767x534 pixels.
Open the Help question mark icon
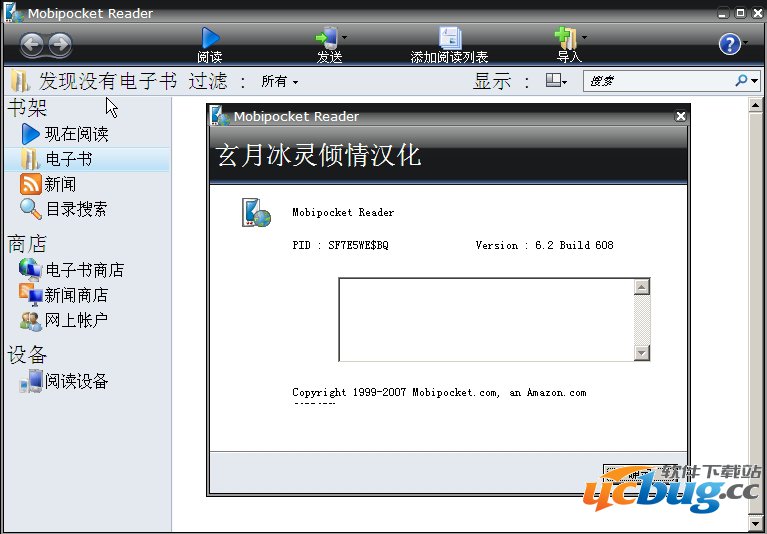point(729,44)
